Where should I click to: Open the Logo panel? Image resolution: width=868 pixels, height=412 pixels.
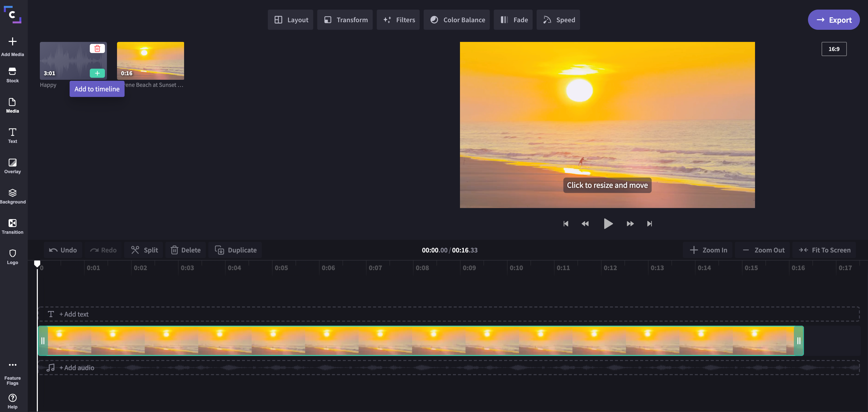click(x=12, y=257)
